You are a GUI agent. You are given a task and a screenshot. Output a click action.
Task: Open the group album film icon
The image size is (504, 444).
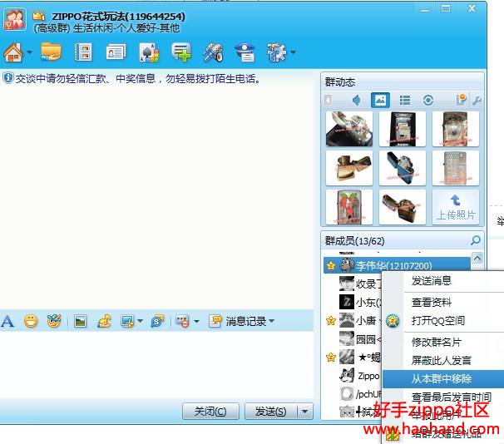[x=83, y=52]
